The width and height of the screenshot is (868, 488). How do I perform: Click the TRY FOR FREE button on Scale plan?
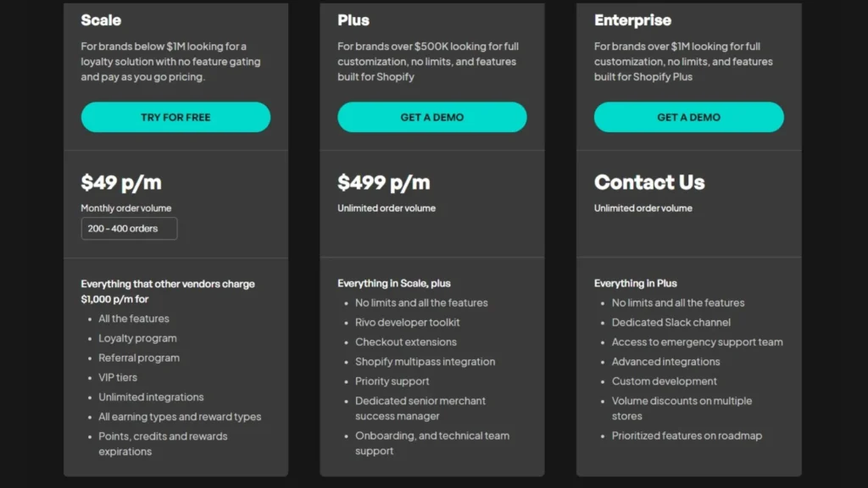175,117
